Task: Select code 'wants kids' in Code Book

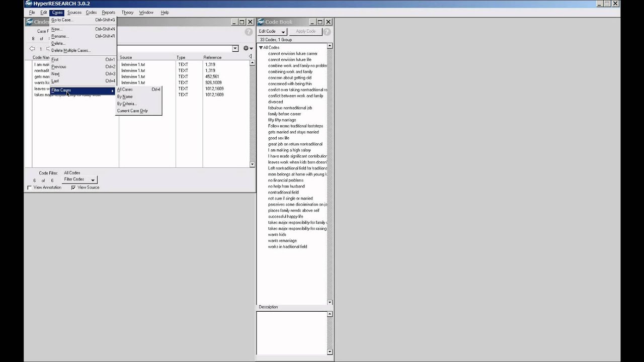Action: pos(277,235)
